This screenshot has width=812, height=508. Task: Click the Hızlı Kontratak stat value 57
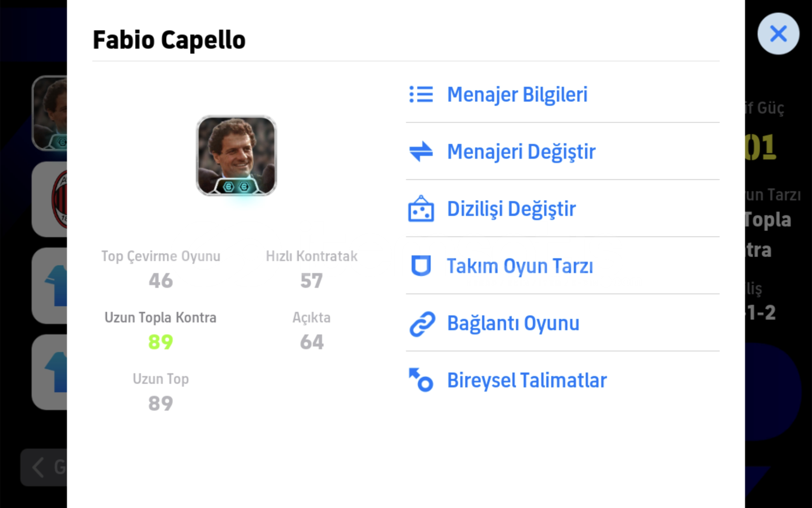(312, 281)
